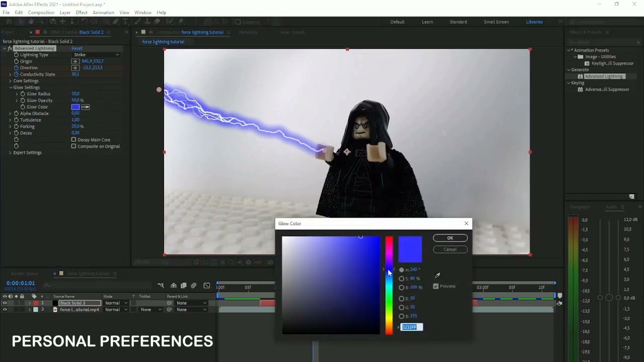Switch to Libraries workspace
Image resolution: width=644 pixels, height=362 pixels.
(x=534, y=22)
